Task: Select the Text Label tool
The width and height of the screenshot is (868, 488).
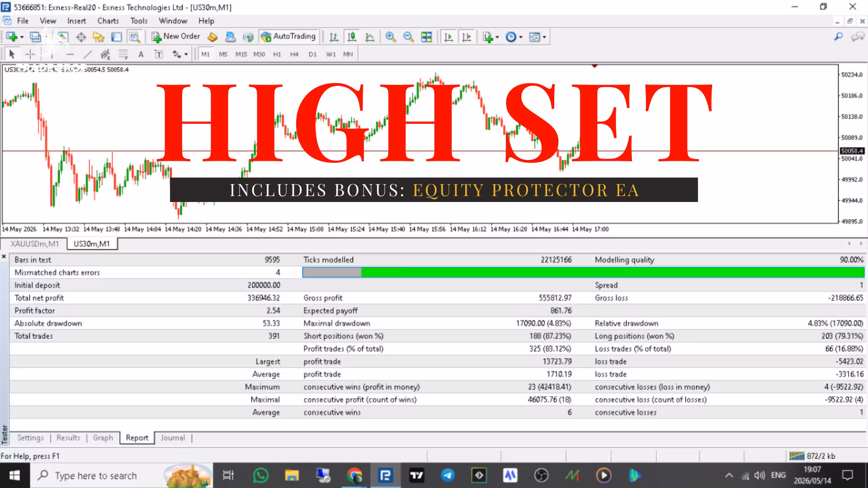Action: (x=159, y=54)
